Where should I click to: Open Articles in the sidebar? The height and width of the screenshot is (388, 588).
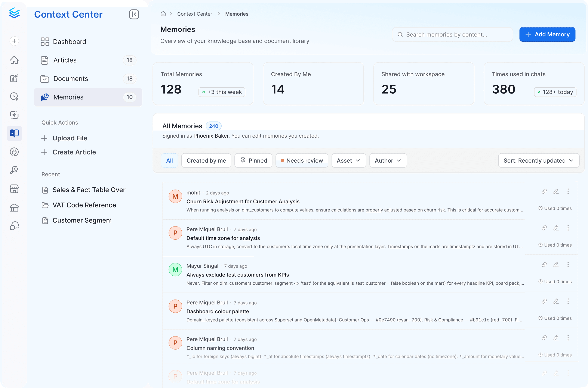pyautogui.click(x=88, y=60)
